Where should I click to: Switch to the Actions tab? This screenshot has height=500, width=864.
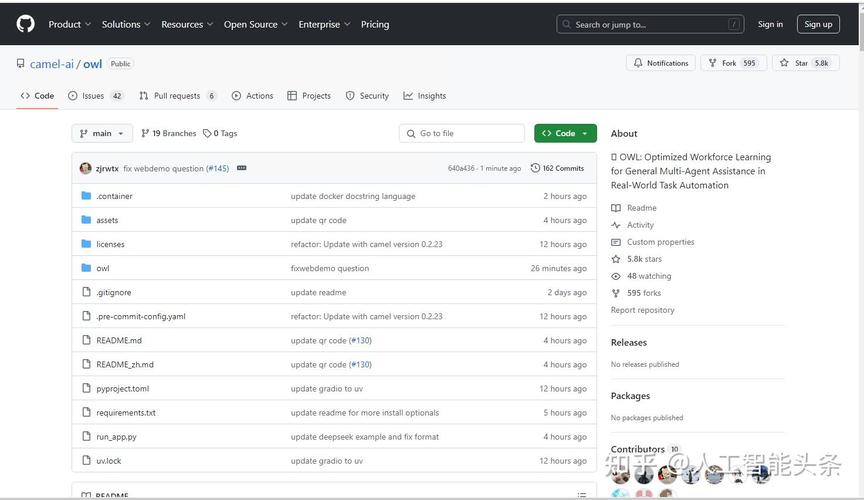click(x=252, y=95)
